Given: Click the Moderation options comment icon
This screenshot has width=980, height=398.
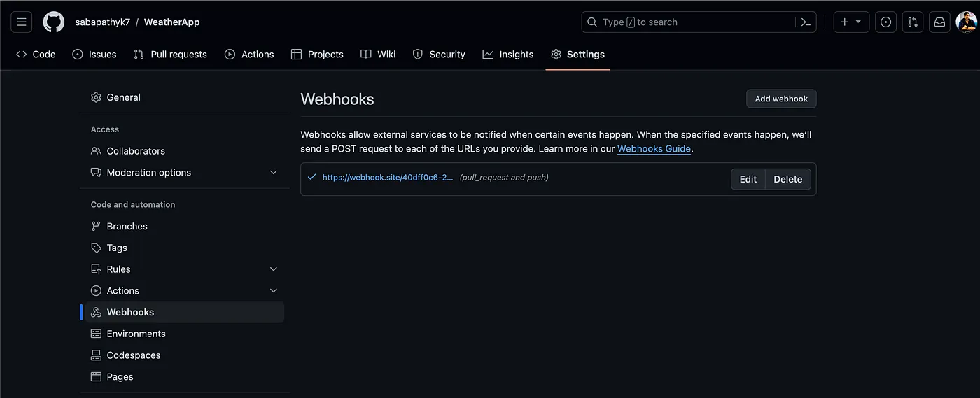Looking at the screenshot, I should point(97,173).
